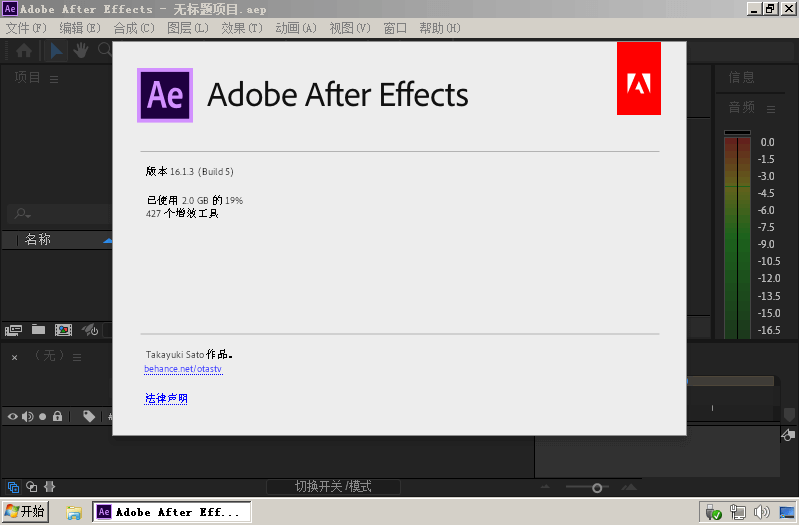Open the 法律声明 link
The width and height of the screenshot is (799, 525).
click(166, 398)
